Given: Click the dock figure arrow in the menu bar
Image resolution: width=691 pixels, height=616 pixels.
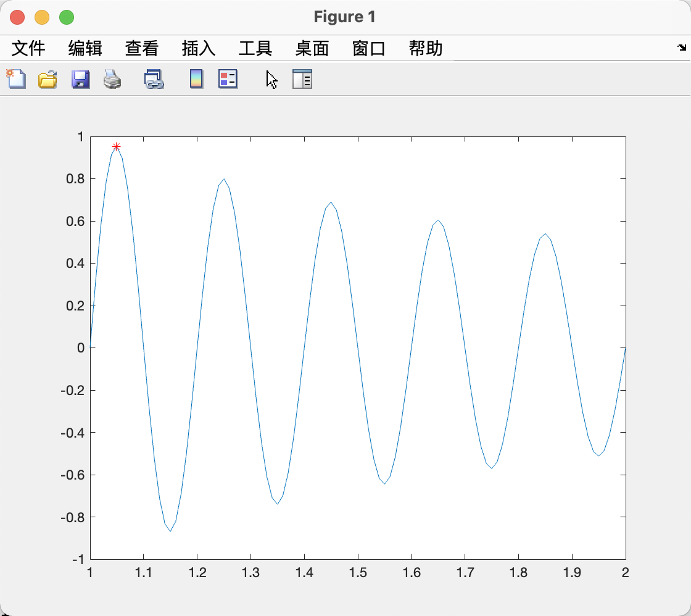Looking at the screenshot, I should (x=682, y=47).
